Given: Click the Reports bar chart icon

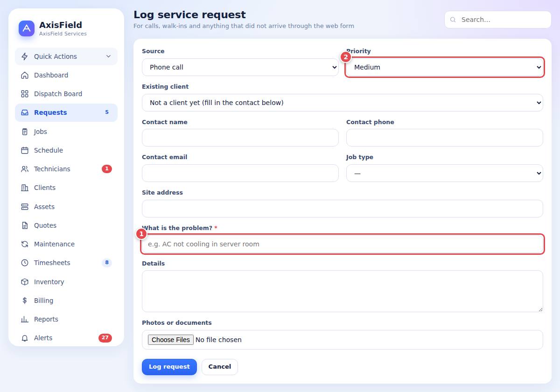Looking at the screenshot, I should (x=25, y=319).
